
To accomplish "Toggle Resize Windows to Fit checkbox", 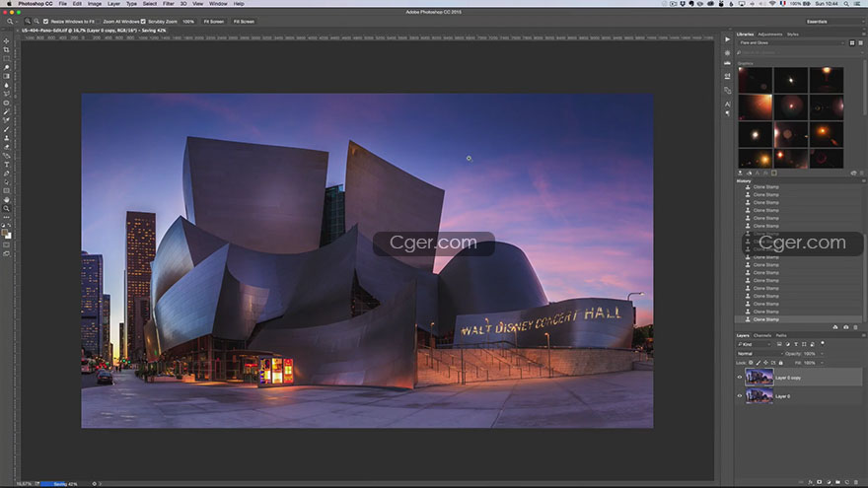I will (46, 22).
